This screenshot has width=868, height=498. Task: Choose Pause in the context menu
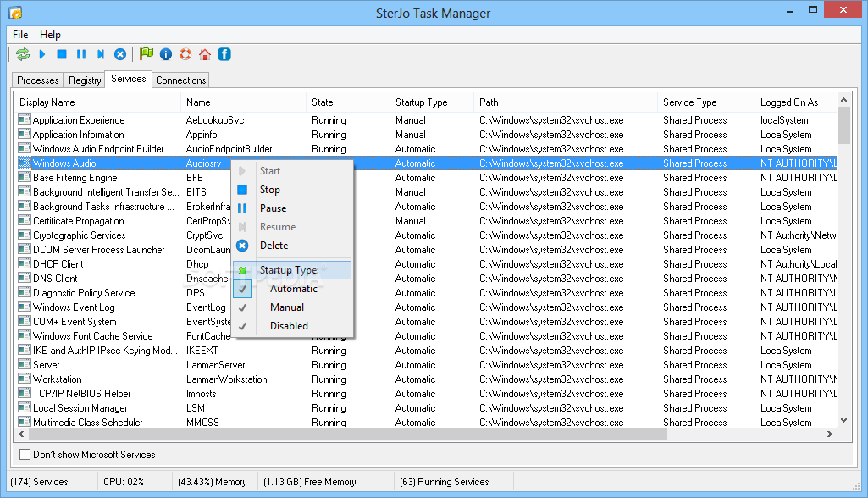point(292,208)
